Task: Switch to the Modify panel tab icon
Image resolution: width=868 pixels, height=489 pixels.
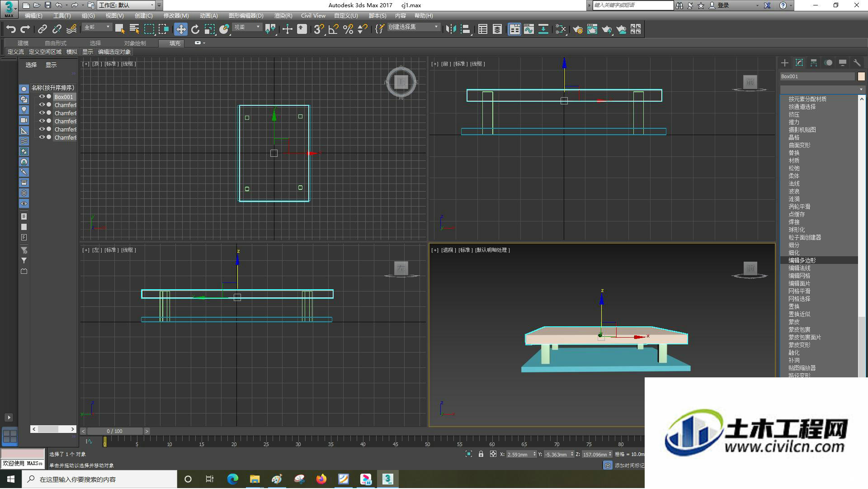Action: [x=799, y=63]
